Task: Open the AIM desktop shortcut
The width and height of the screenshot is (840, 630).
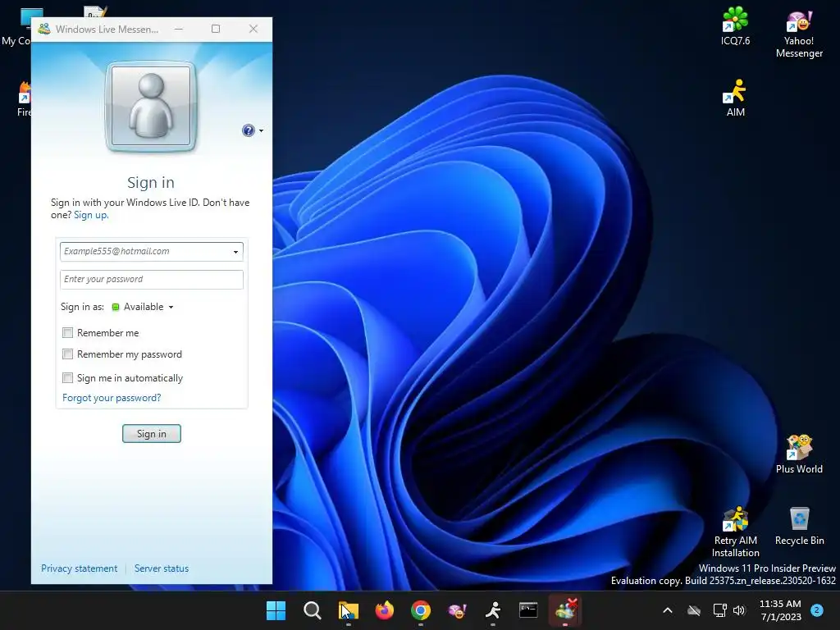Action: (x=735, y=98)
